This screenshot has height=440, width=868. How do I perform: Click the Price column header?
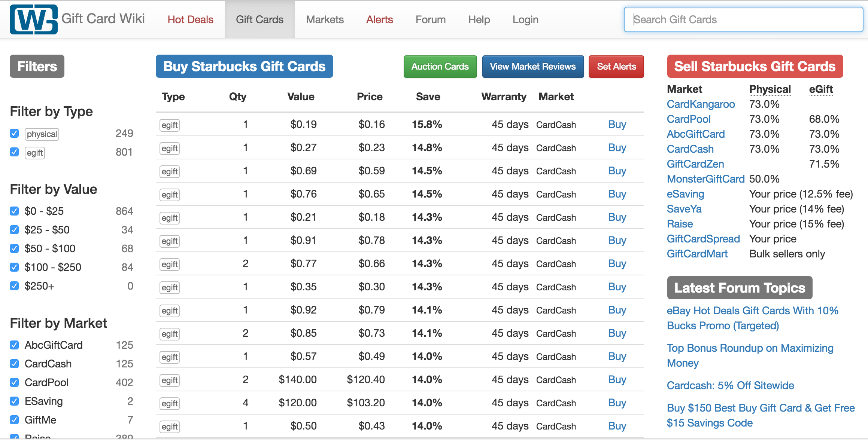tap(370, 97)
